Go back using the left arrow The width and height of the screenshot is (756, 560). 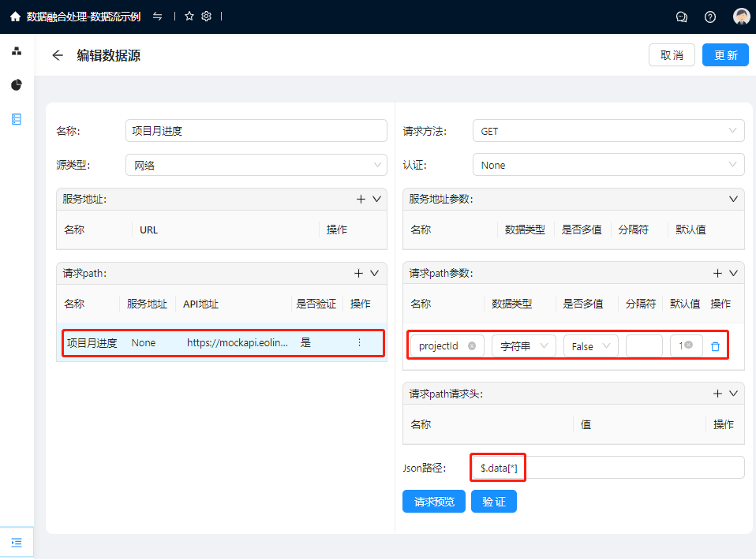point(57,55)
